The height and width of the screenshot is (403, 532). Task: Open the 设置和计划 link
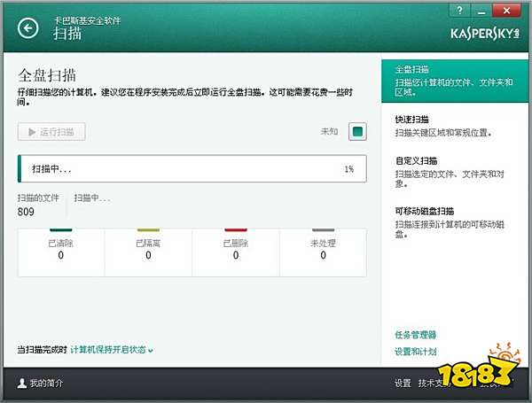[415, 352]
